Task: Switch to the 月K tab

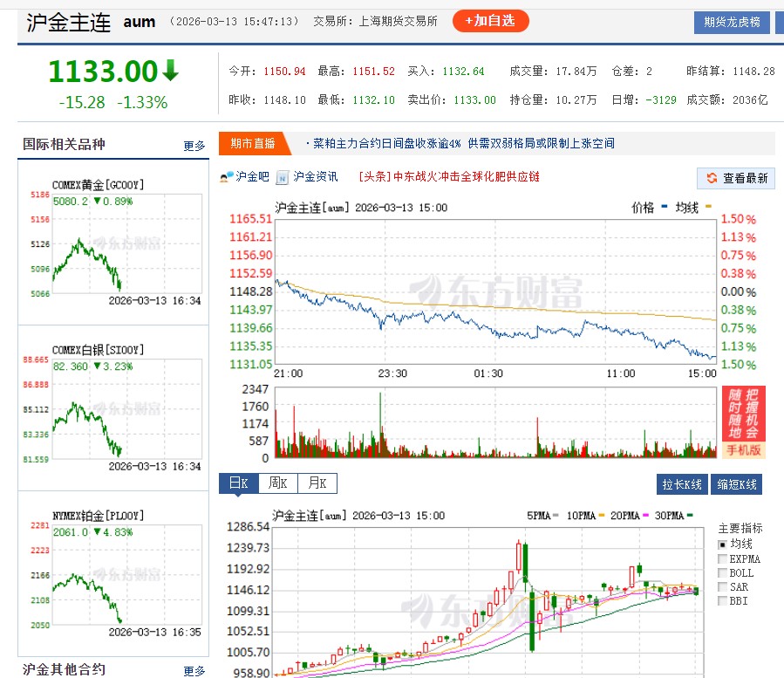Action: (x=318, y=482)
